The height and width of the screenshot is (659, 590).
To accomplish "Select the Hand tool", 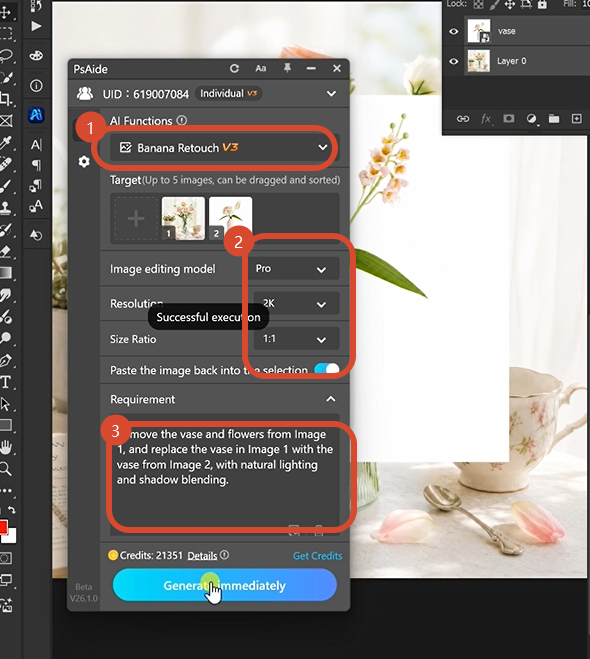I will point(6,448).
